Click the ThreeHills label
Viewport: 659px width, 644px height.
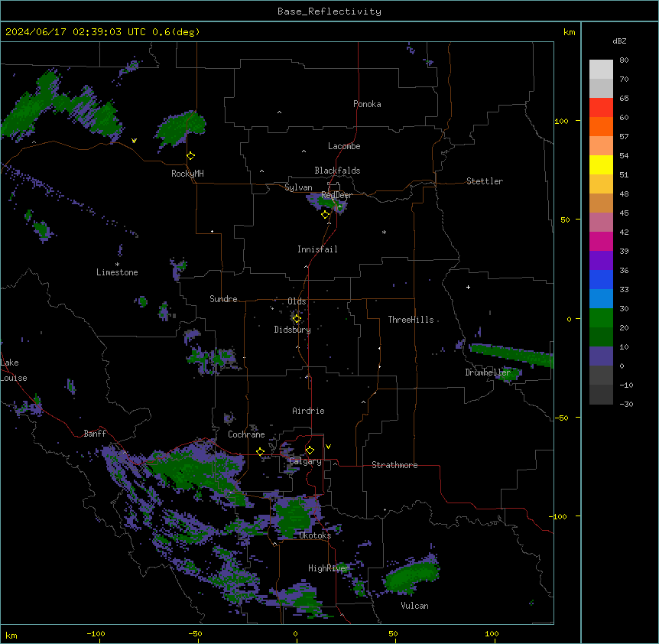[411, 320]
